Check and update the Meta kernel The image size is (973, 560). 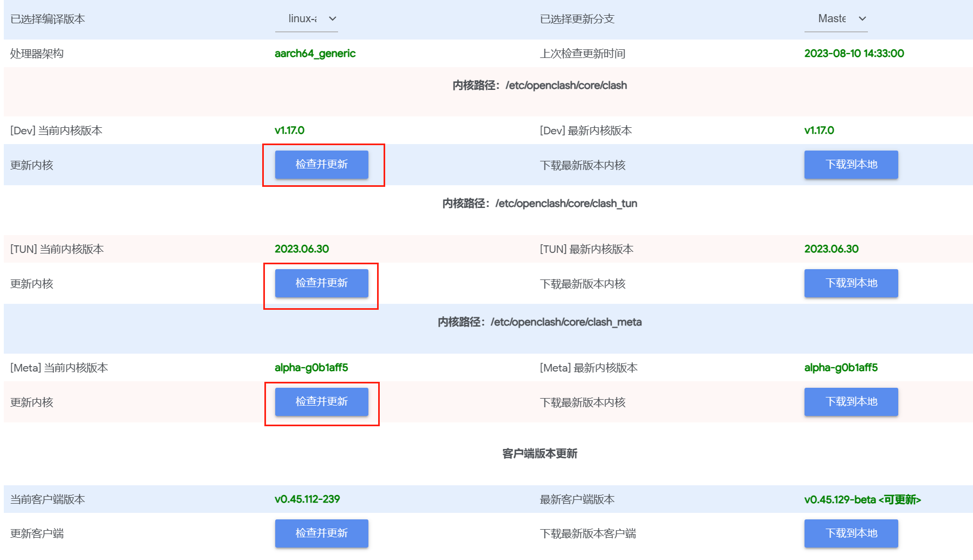[x=322, y=402]
